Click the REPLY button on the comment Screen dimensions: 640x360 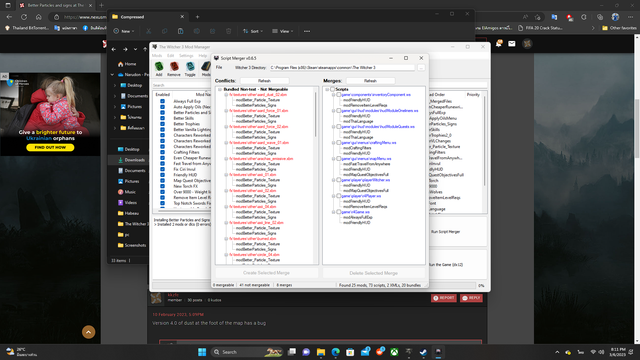471,298
